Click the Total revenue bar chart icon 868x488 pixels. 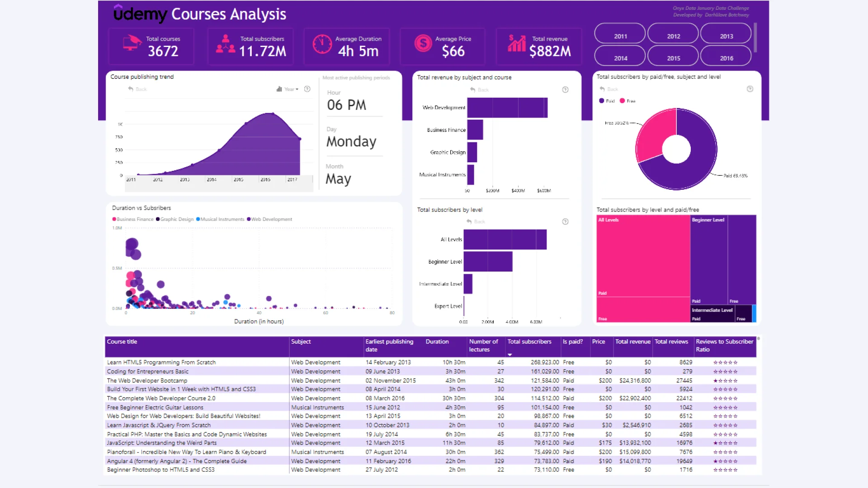[x=517, y=43]
